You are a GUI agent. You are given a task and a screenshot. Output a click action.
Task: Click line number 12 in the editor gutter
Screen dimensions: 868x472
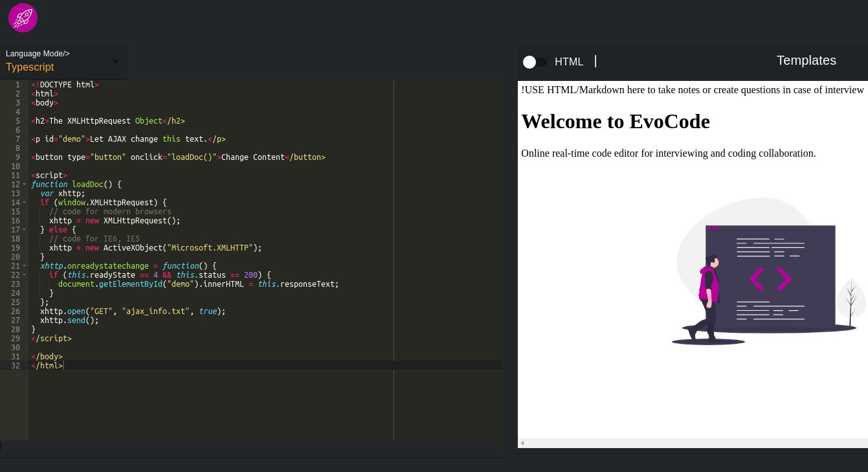coord(16,185)
